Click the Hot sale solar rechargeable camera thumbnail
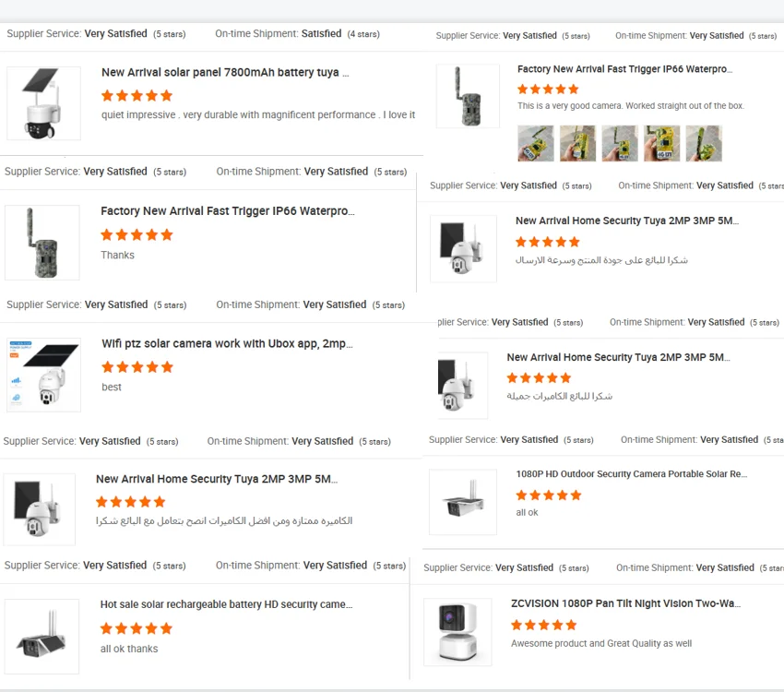Screen dimensions: 784x692 pos(42,636)
